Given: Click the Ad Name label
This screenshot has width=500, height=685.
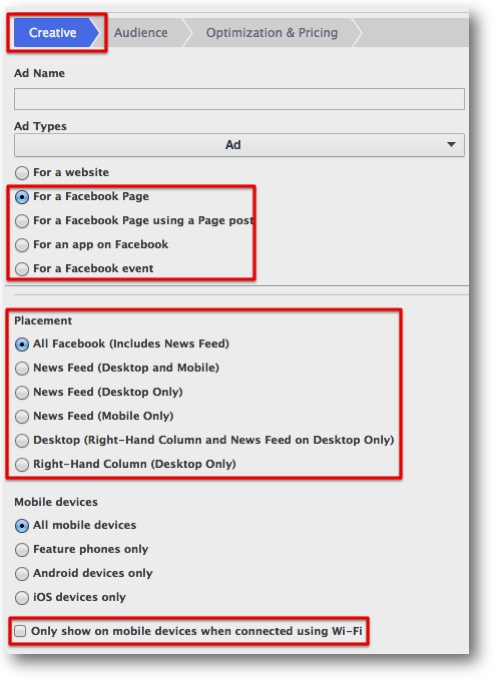Looking at the screenshot, I should point(39,73).
